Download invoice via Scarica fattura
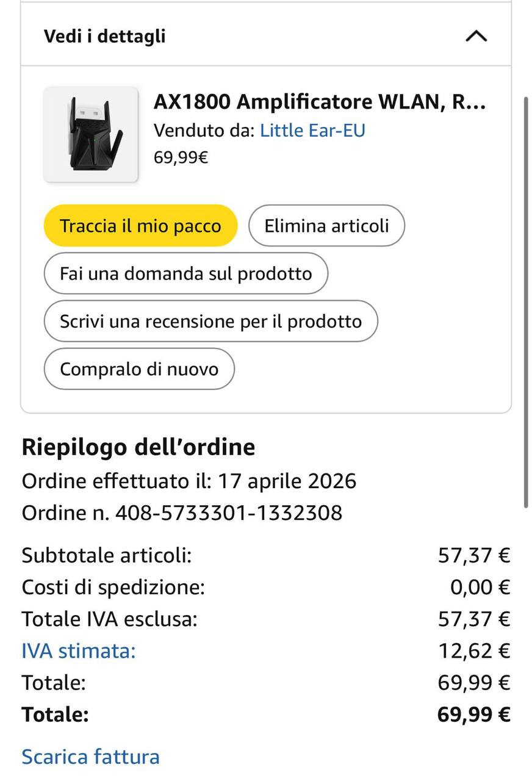Image resolution: width=532 pixels, height=781 pixels. click(90, 757)
